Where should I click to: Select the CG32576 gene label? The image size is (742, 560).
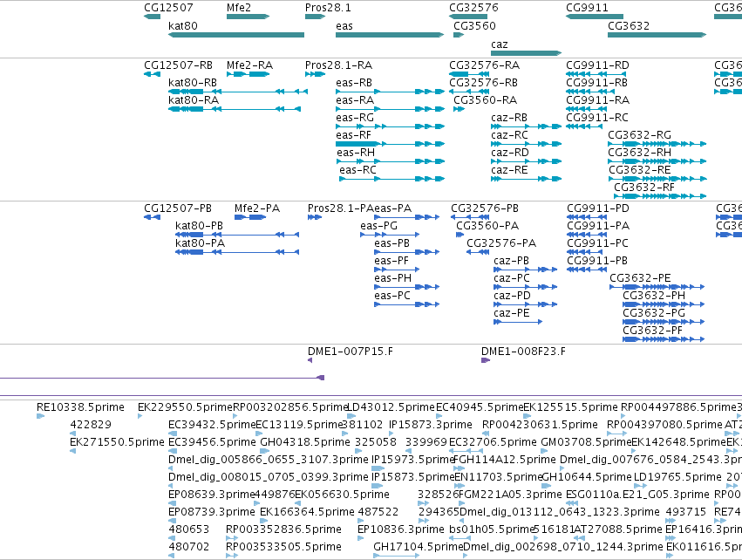click(473, 8)
